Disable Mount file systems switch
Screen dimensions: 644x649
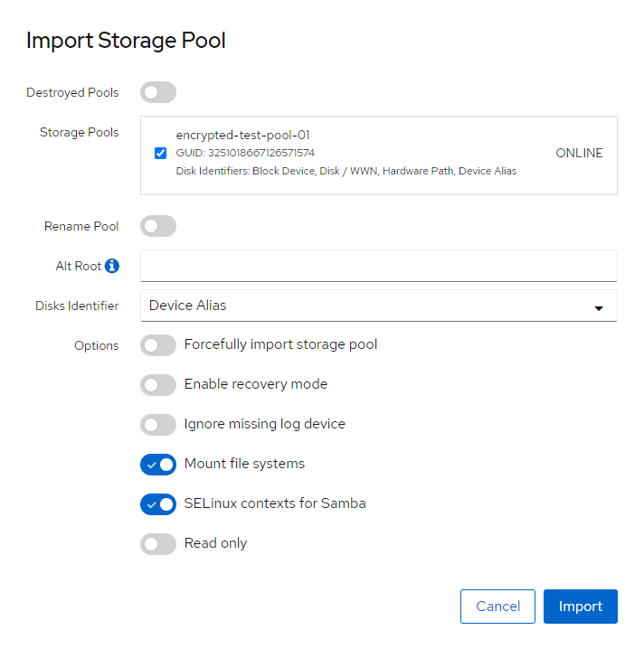click(158, 465)
